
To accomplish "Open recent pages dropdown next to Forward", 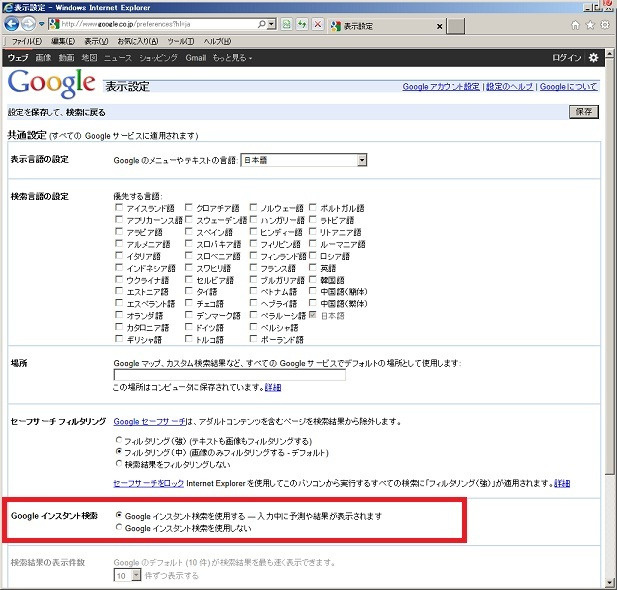I will tap(41, 24).
